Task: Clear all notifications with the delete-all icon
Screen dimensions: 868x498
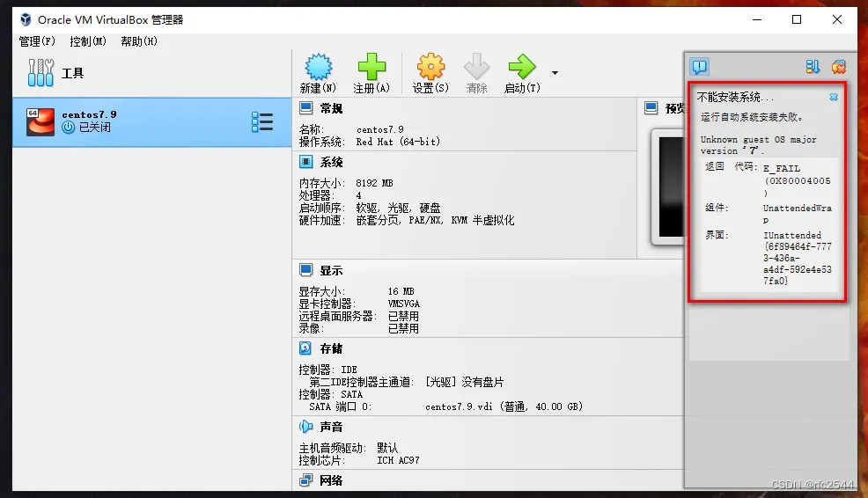Action: pos(839,67)
